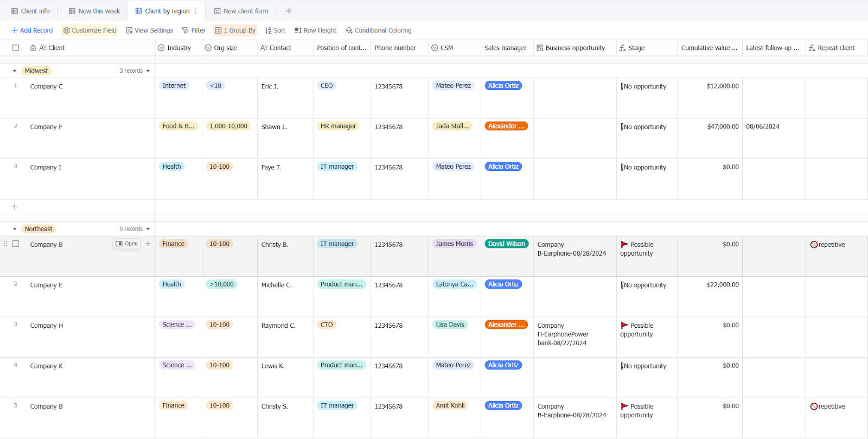Open the New client form tab
The height and width of the screenshot is (439, 868).
(241, 11)
